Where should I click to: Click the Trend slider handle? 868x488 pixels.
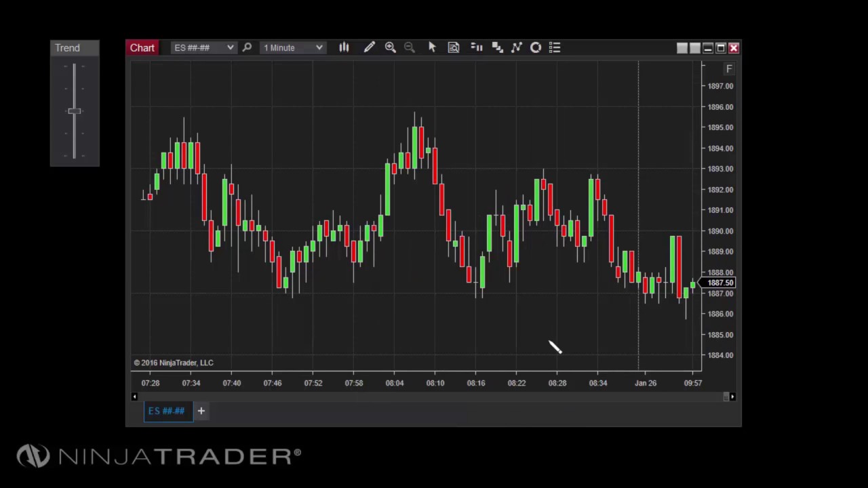coord(74,111)
